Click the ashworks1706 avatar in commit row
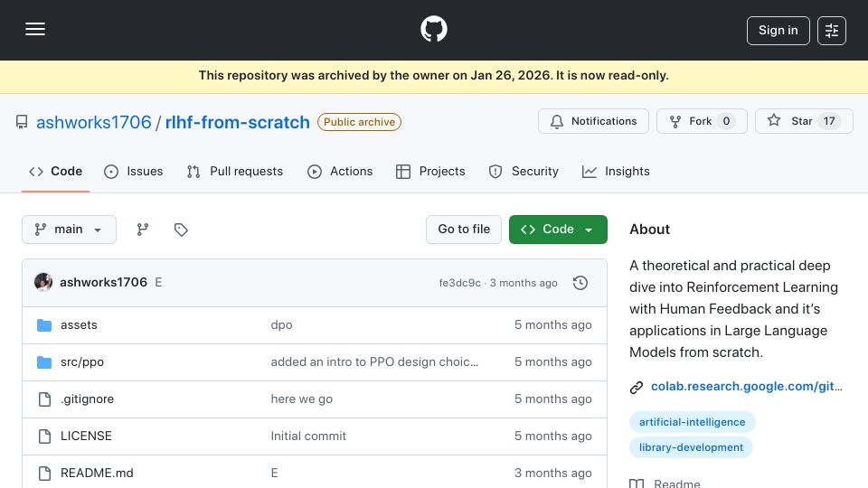Viewport: 868px width, 488px height. 43,282
